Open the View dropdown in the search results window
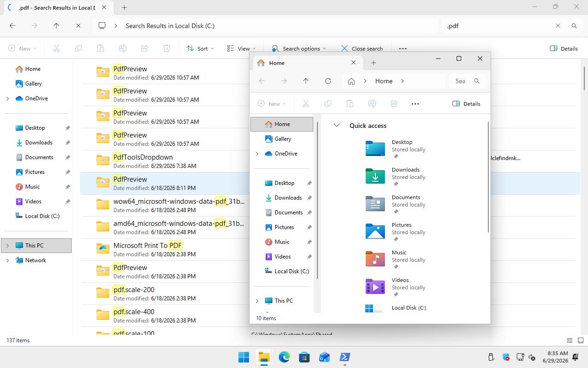 pyautogui.click(x=241, y=48)
